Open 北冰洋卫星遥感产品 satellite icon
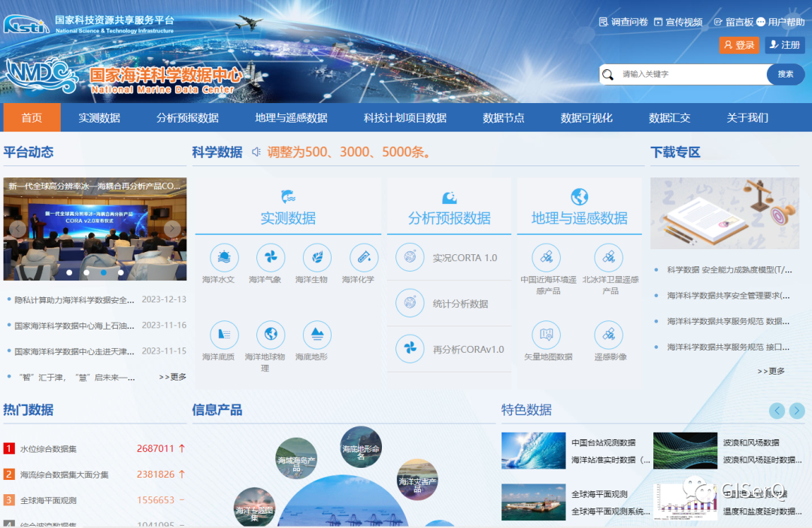This screenshot has width=812, height=528. click(608, 257)
